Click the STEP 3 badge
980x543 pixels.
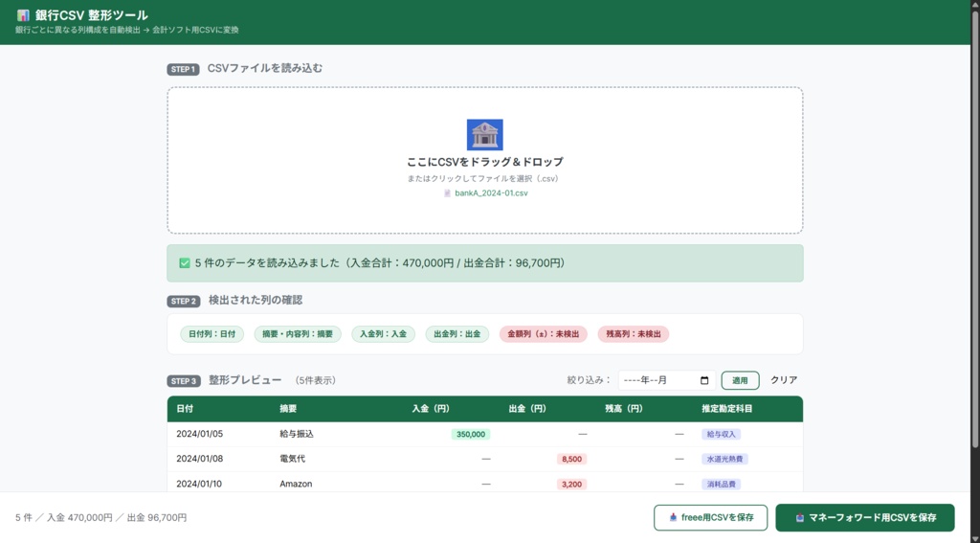183,381
